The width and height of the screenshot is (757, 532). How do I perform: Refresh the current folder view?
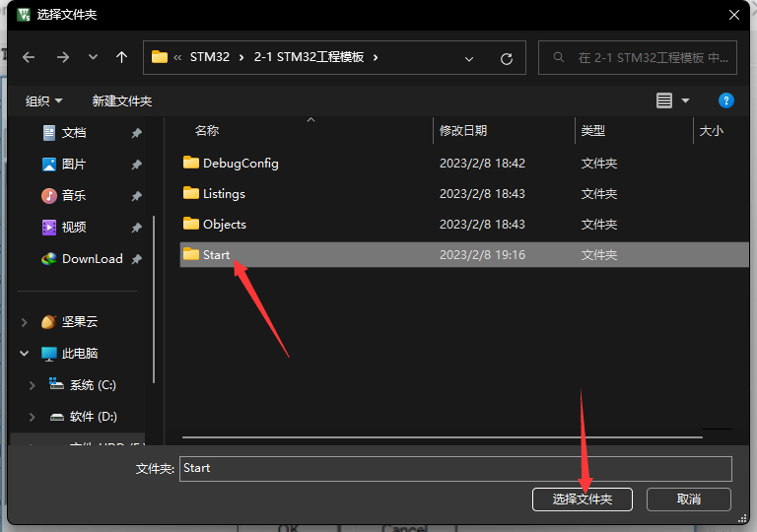pyautogui.click(x=507, y=58)
